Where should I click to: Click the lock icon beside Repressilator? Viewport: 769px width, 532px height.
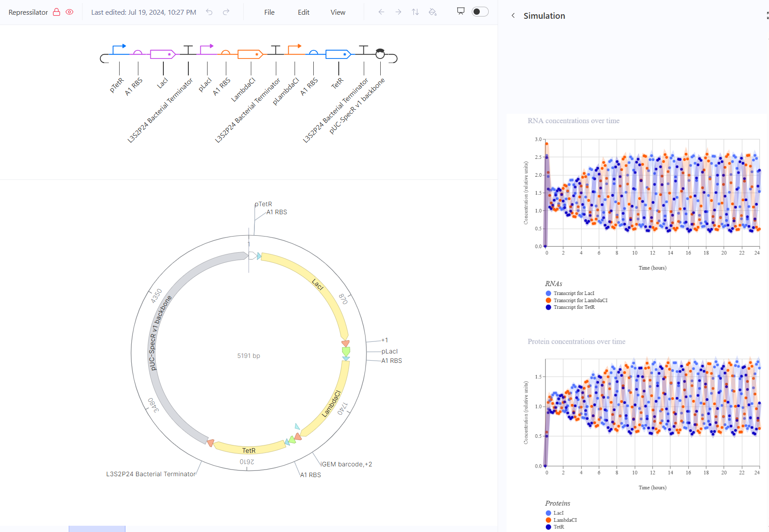[57, 12]
